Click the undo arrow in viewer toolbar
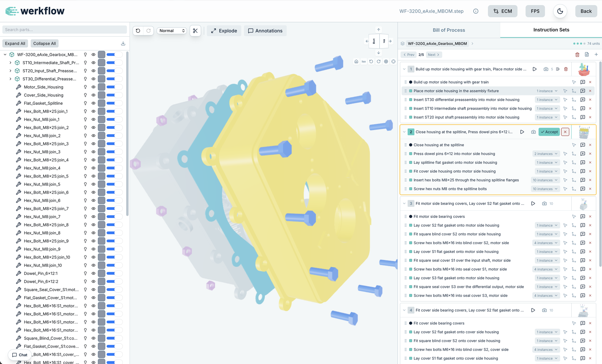This screenshot has width=602, height=364. coord(138,31)
